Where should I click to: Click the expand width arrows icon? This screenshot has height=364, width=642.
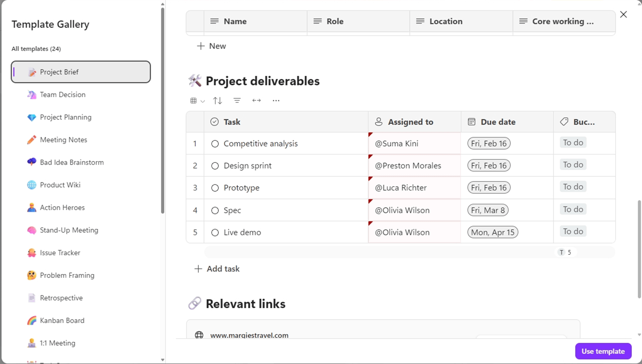(257, 101)
